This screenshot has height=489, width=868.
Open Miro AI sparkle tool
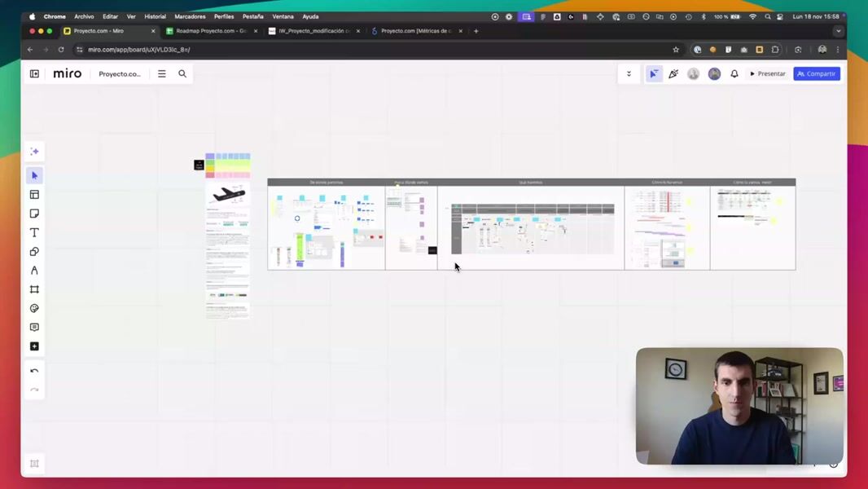point(34,152)
